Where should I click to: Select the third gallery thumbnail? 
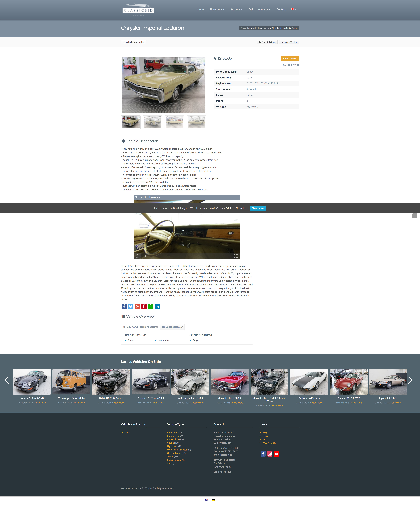[x=174, y=122]
